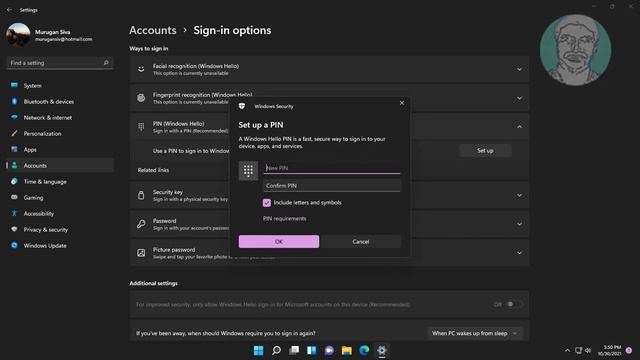Open the clock and date flyout

coord(609,350)
